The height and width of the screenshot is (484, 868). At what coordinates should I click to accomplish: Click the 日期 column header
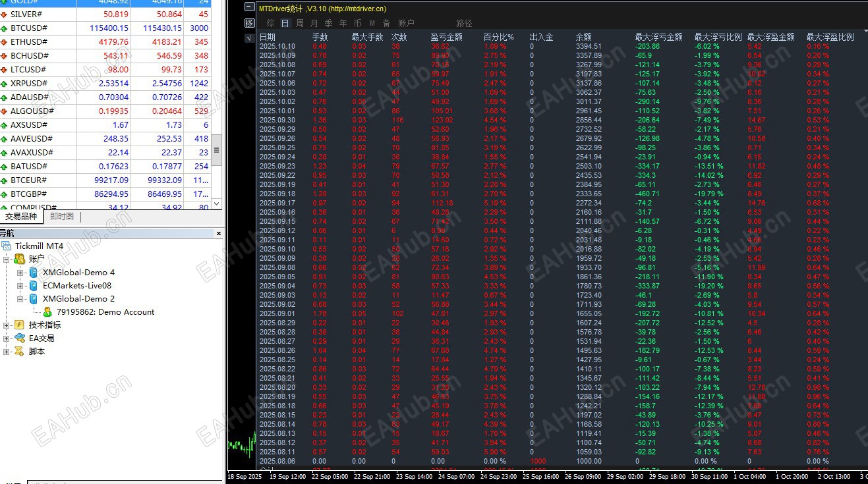(268, 38)
